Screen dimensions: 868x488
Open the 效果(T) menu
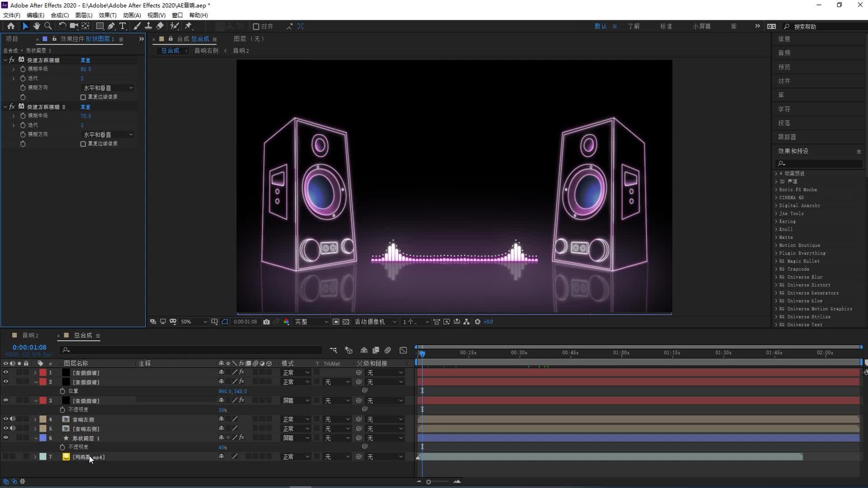tap(107, 15)
